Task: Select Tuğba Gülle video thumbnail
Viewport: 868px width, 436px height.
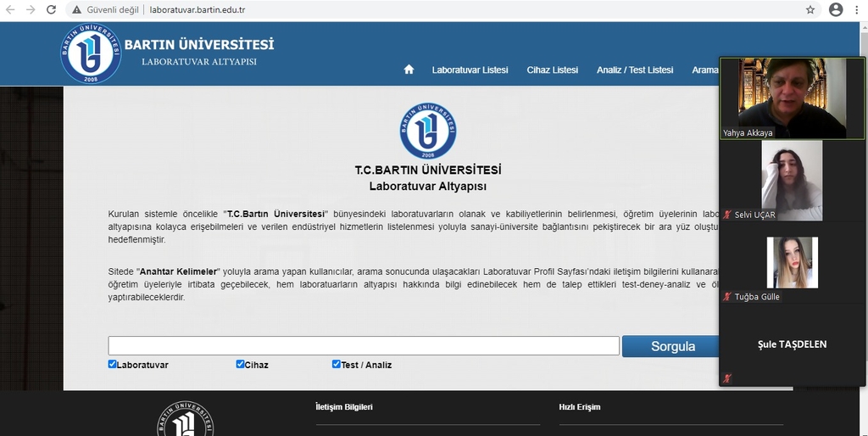Action: [793, 263]
